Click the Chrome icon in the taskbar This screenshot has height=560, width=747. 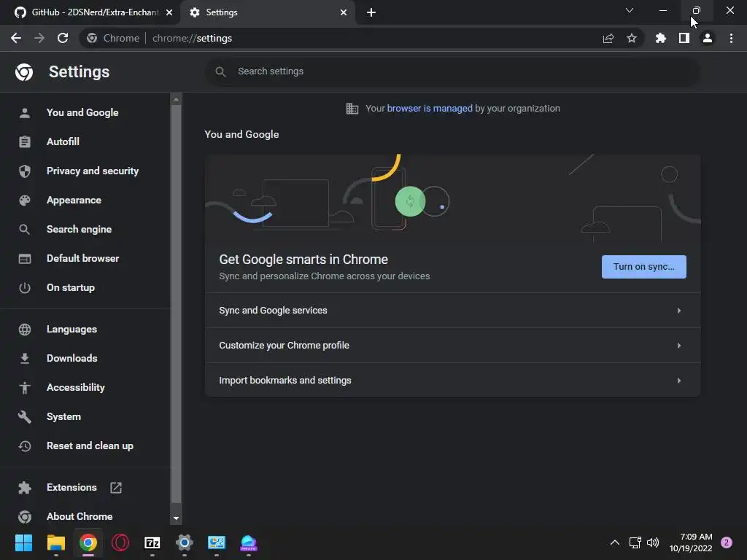point(88,542)
